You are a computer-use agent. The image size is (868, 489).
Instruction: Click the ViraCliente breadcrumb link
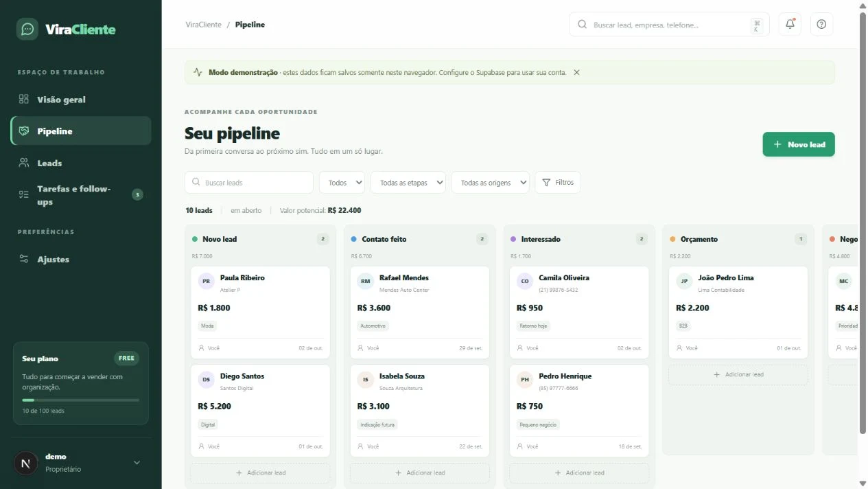(203, 25)
